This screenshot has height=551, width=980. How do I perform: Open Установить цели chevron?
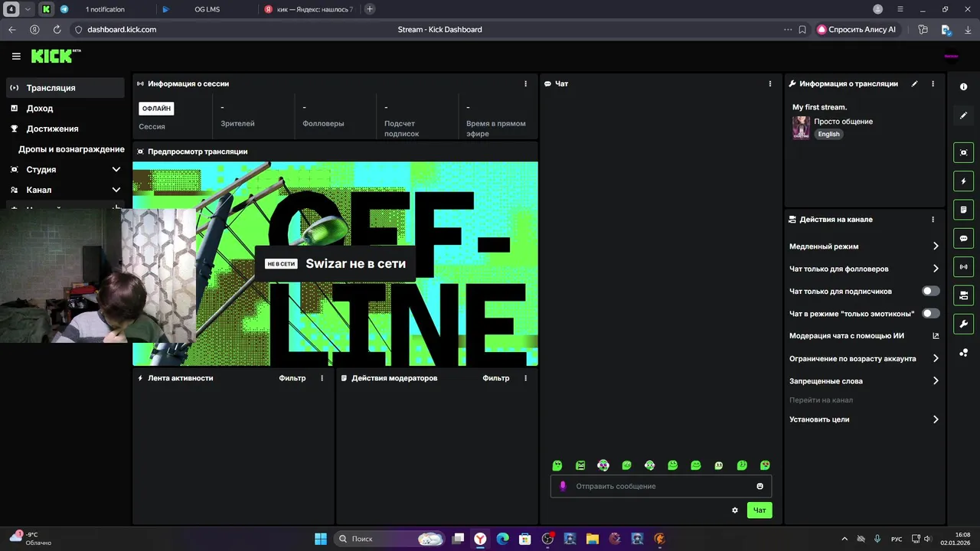pos(936,419)
